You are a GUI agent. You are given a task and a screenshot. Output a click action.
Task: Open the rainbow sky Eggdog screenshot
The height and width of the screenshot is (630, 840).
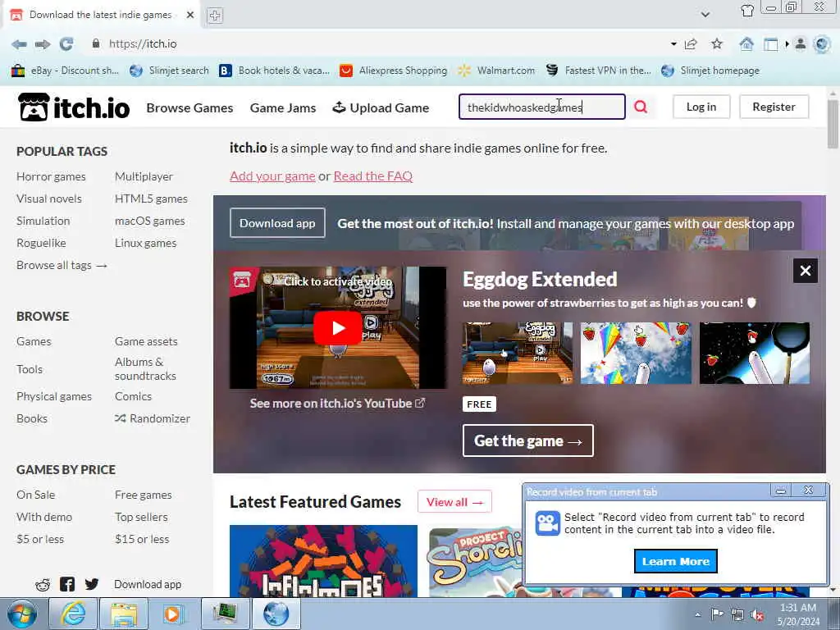(x=636, y=353)
